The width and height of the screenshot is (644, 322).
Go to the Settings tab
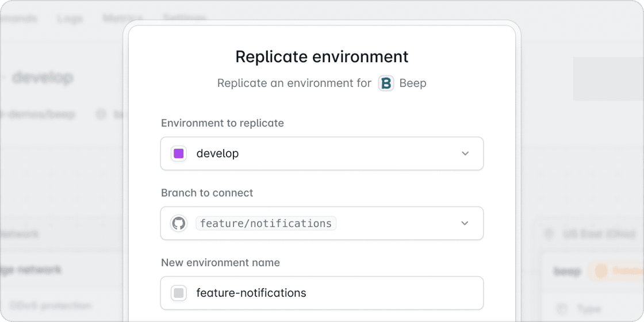point(184,18)
